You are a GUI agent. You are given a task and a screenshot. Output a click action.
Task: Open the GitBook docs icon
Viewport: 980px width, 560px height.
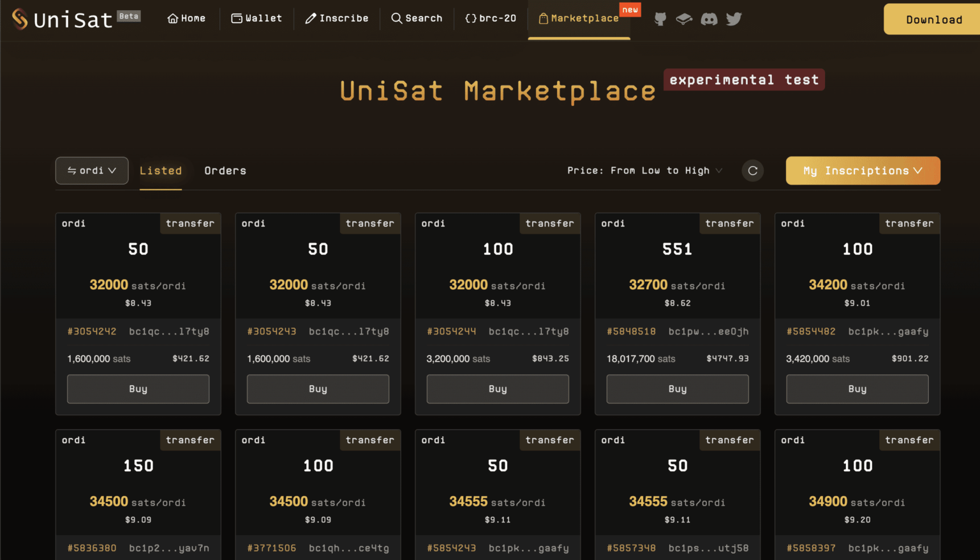(684, 19)
